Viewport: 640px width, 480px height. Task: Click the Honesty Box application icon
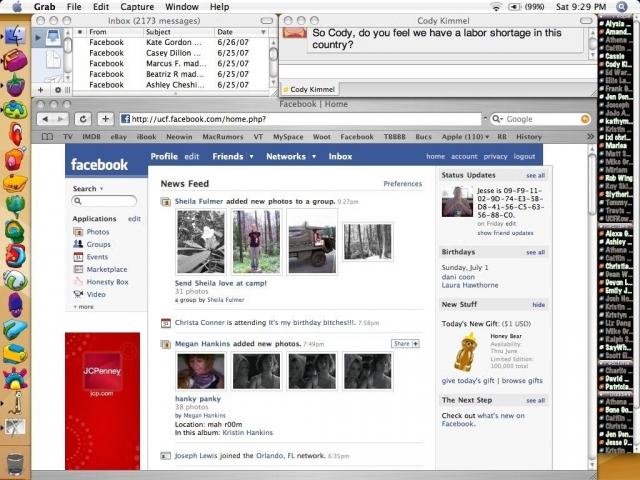point(78,282)
